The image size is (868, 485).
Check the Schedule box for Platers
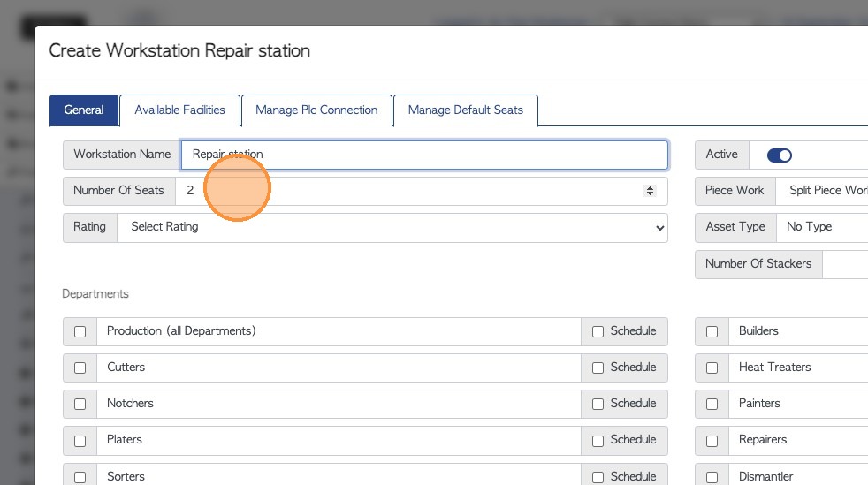click(598, 441)
